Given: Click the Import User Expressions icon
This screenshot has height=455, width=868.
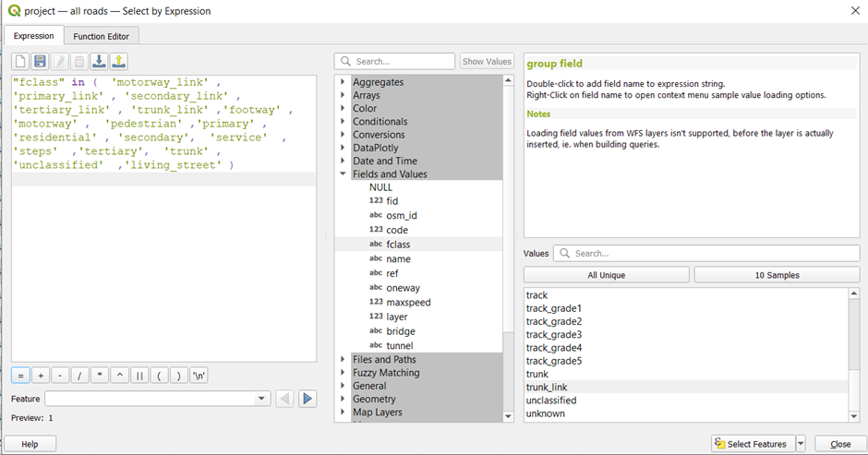Looking at the screenshot, I should [x=100, y=61].
